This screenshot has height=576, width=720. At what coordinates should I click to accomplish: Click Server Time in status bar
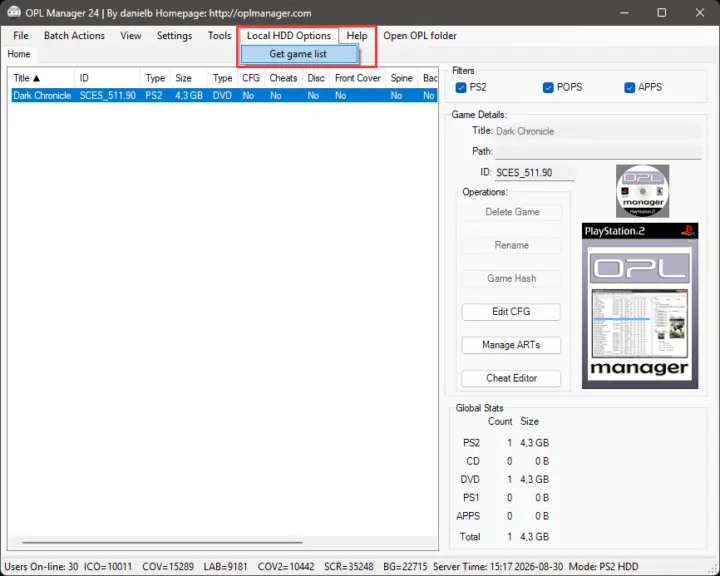coord(498,567)
